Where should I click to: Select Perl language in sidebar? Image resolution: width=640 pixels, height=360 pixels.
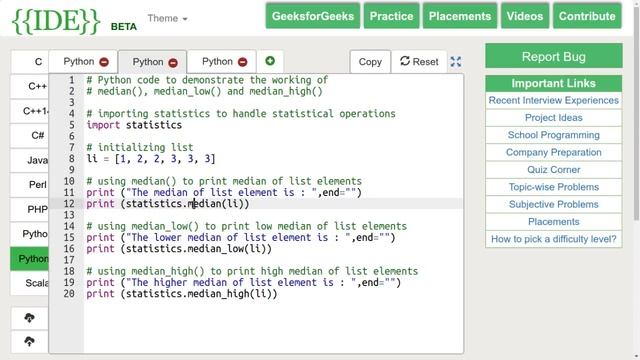pyautogui.click(x=30, y=185)
